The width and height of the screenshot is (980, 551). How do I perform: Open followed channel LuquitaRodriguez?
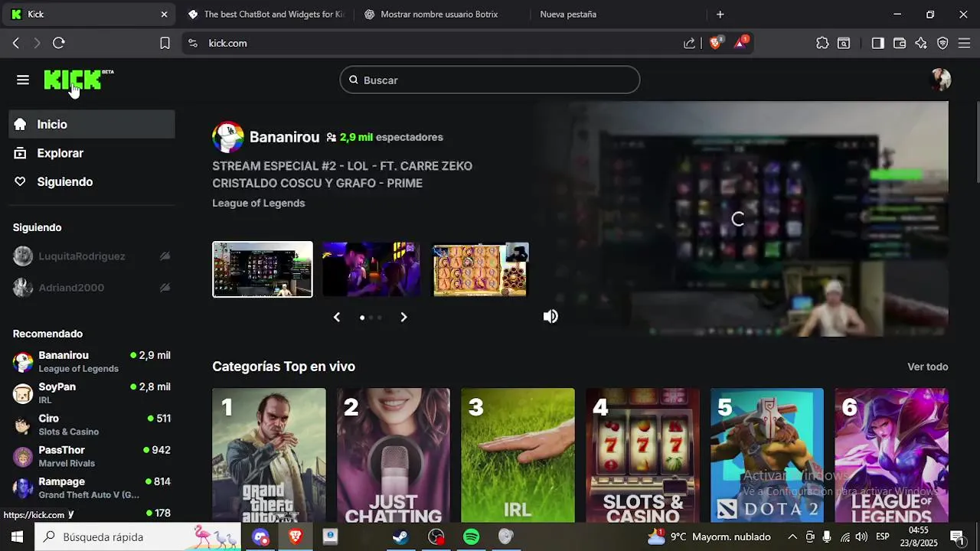click(x=92, y=256)
